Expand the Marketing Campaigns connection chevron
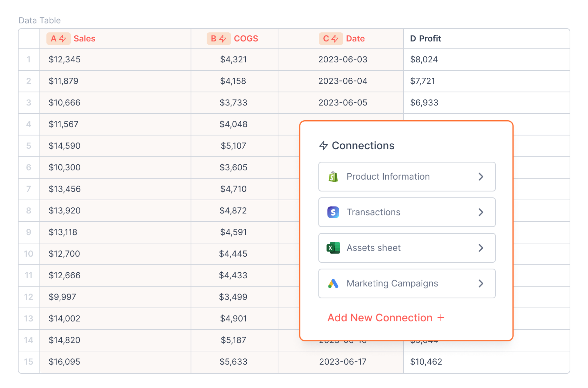This screenshot has height=388, width=588. (x=481, y=284)
